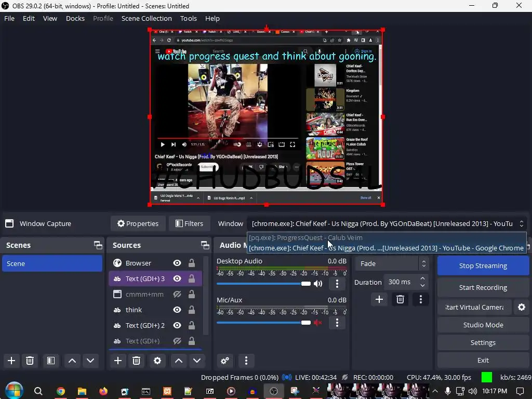
Task: Open File Explorer from the taskbar
Action: click(82, 391)
